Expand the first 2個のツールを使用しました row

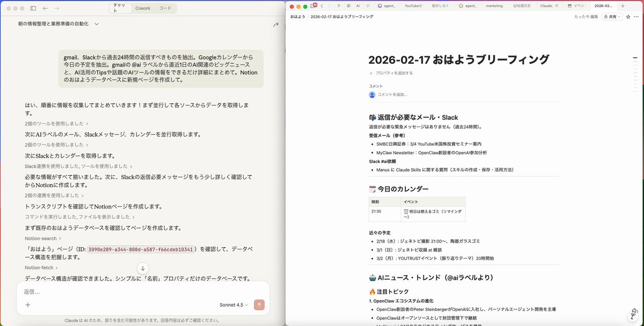[x=57, y=123]
